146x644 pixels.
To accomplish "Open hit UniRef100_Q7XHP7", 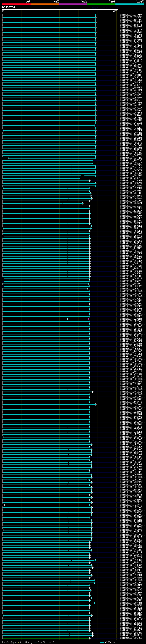I will click(x=131, y=15).
